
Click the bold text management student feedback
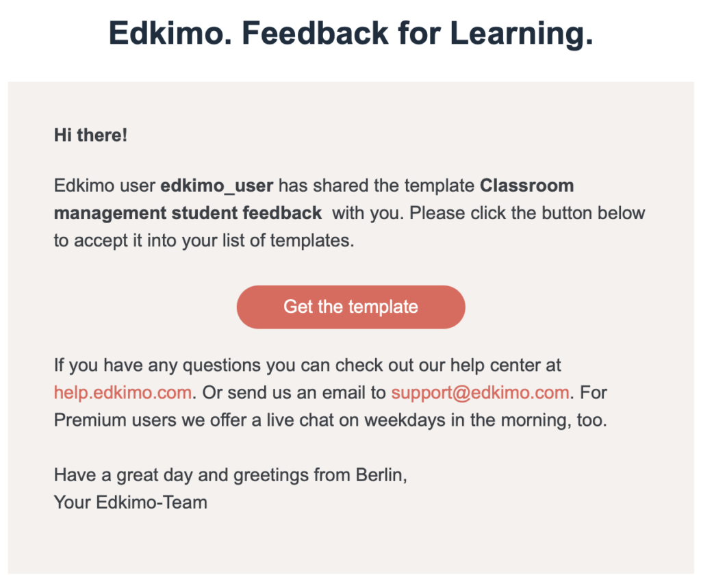point(188,214)
